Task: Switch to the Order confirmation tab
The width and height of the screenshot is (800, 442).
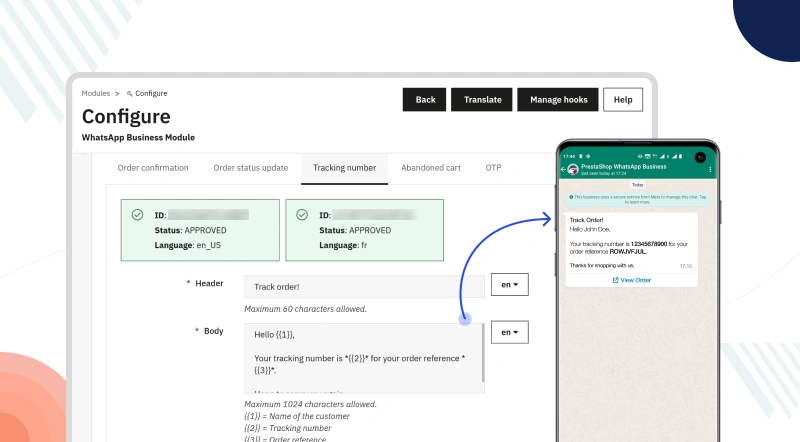Action: tap(153, 168)
